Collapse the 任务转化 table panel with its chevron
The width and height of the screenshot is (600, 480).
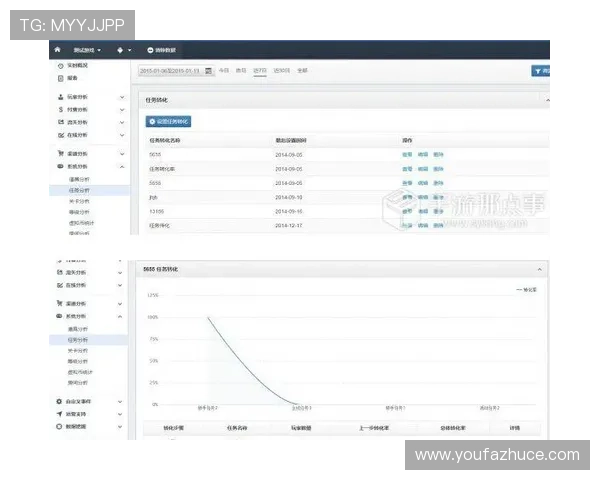click(548, 100)
